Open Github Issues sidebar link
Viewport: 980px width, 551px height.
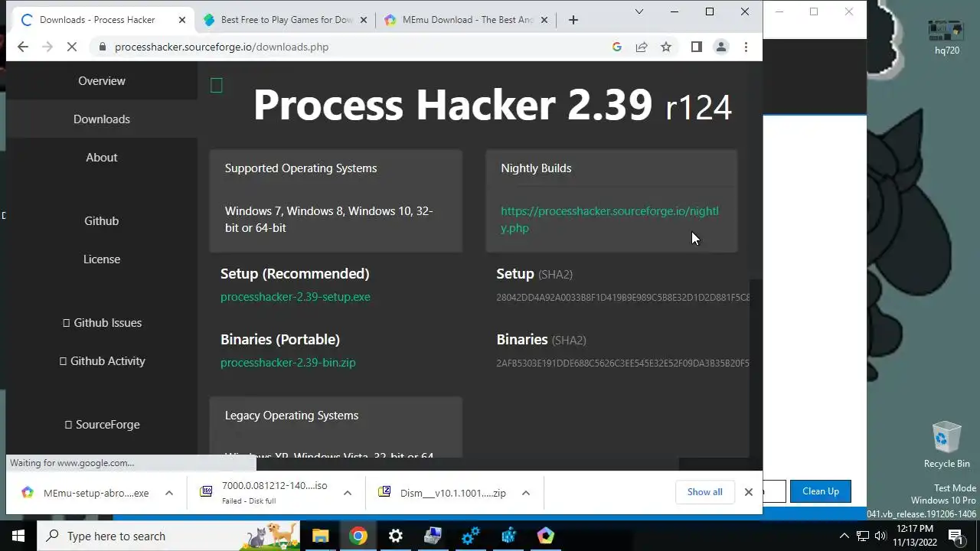point(102,322)
